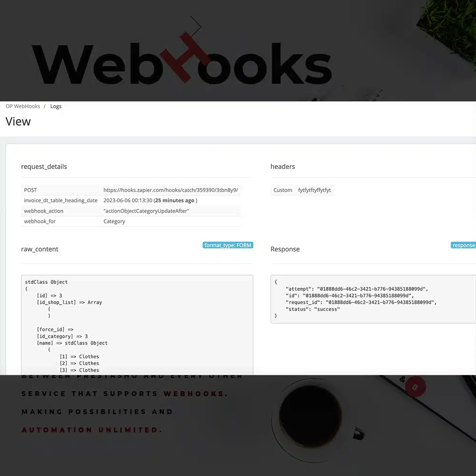
Task: Click the [3] => Clothes entry
Action: tap(79, 370)
